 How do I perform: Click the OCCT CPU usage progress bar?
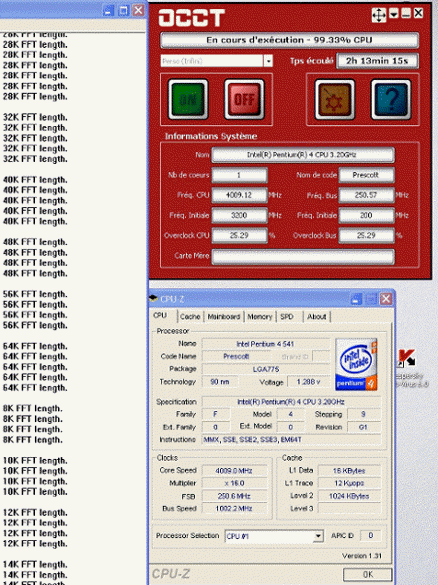[290, 40]
